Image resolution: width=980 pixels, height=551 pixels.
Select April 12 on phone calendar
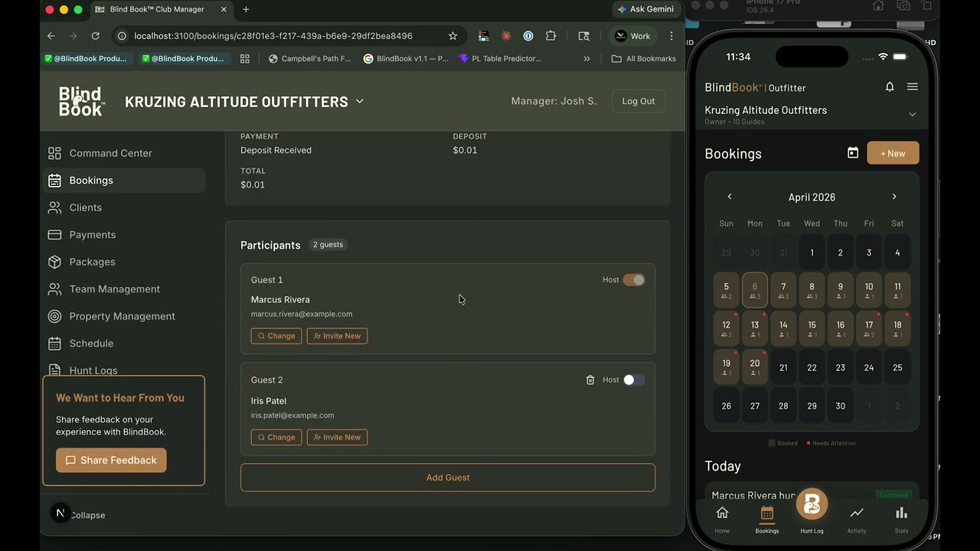point(727,328)
